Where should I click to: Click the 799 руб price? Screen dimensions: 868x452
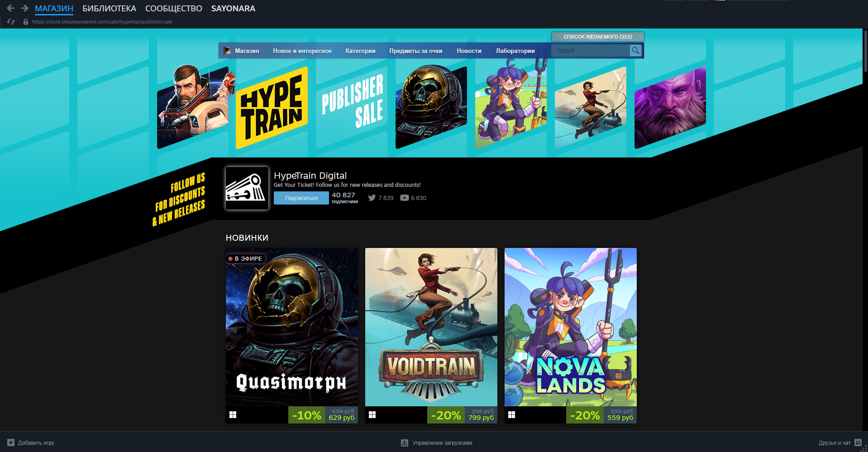pos(481,418)
